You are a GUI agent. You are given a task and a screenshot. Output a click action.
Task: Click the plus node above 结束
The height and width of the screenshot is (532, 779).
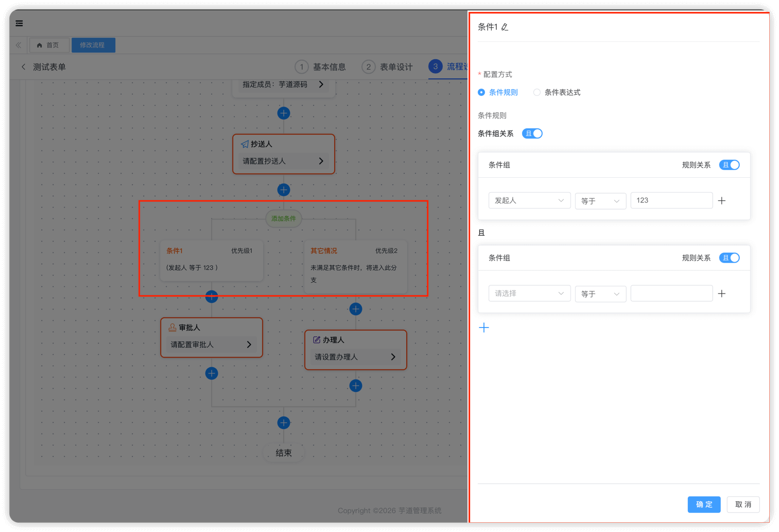(x=284, y=423)
